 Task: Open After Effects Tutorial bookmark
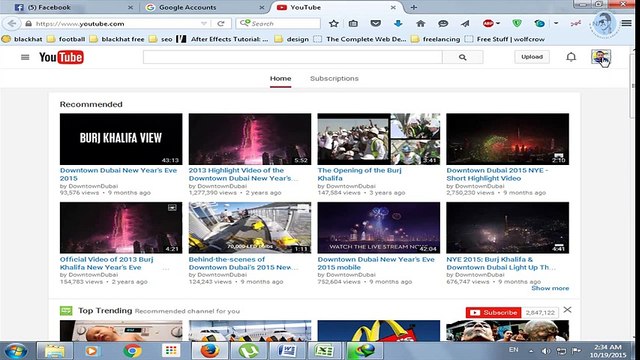[x=222, y=39]
